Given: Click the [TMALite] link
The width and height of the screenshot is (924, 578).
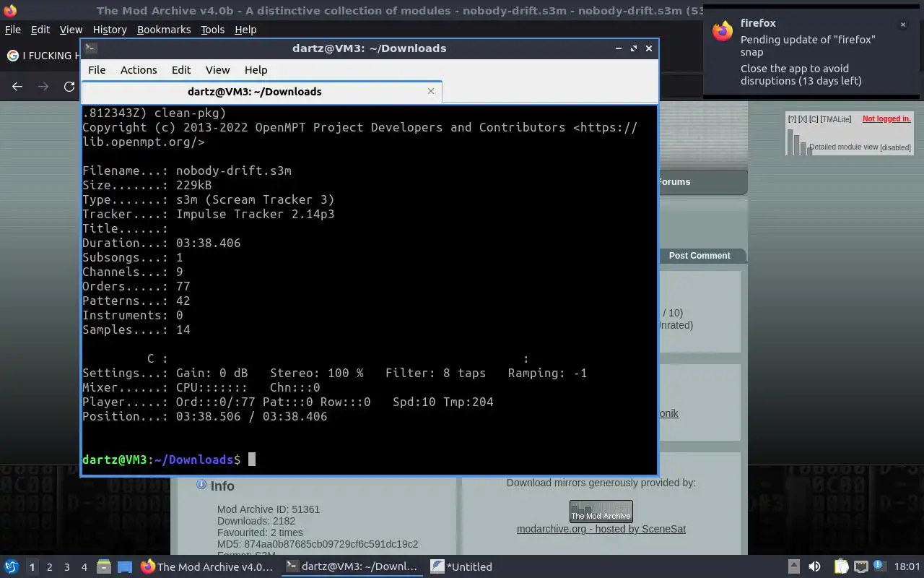Looking at the screenshot, I should (835, 118).
